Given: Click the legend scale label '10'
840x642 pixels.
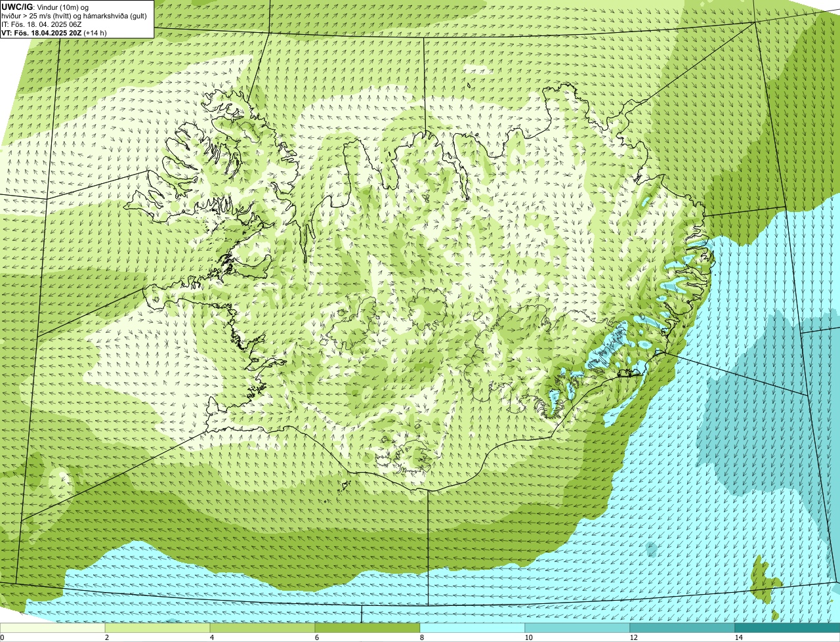Looking at the screenshot, I should [528, 637].
